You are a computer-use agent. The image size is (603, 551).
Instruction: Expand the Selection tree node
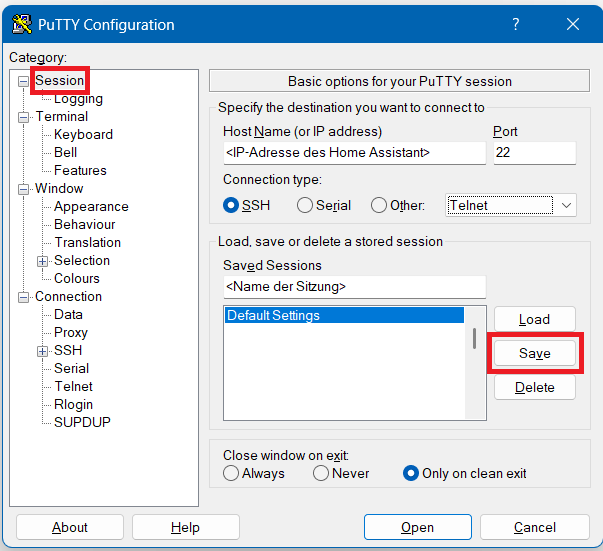click(x=43, y=261)
